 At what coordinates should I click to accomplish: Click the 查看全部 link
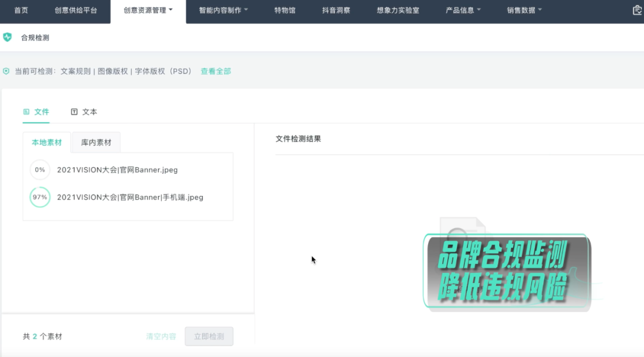pyautogui.click(x=215, y=71)
